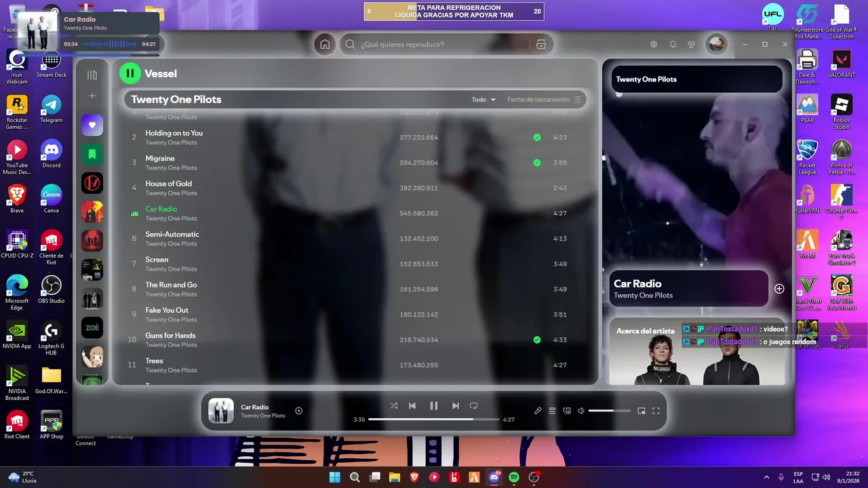This screenshot has width=868, height=488.
Task: Create a playlist with the sidebar plus icon
Action: click(92, 96)
